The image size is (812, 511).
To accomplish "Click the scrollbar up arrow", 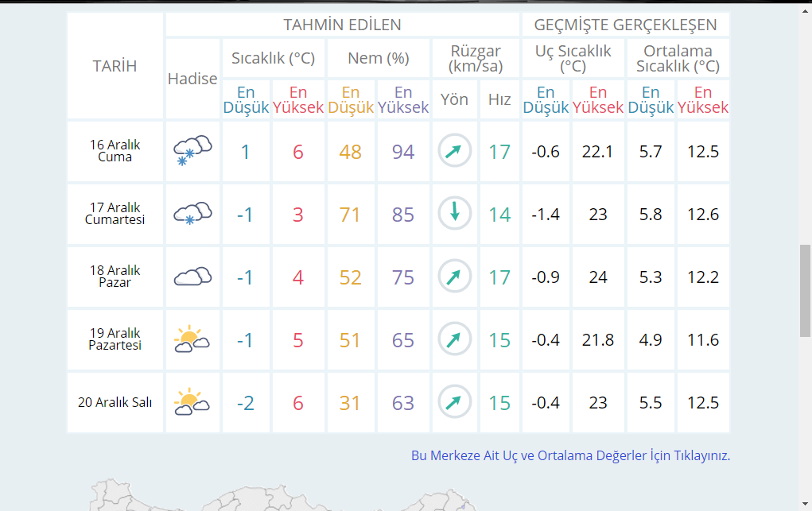I will pyautogui.click(x=805, y=11).
